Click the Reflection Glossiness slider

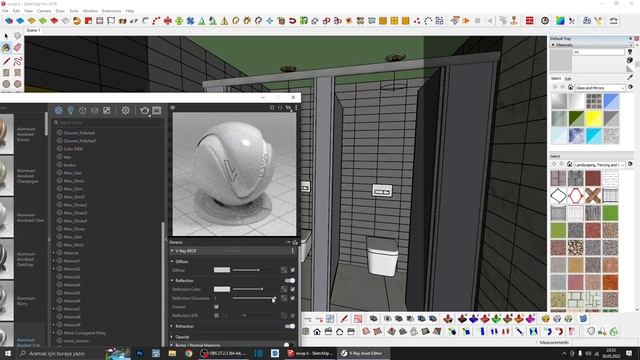click(x=254, y=298)
